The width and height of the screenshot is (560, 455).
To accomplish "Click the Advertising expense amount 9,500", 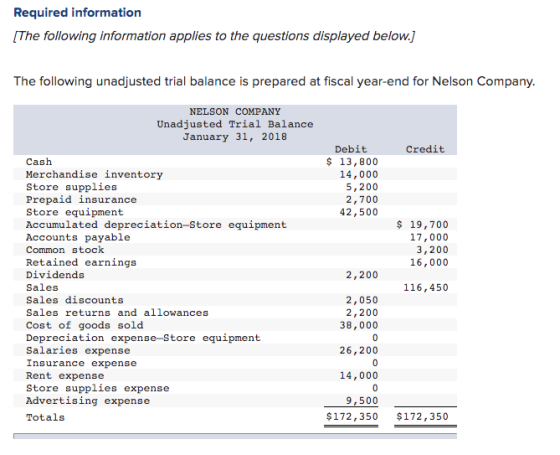I will pyautogui.click(x=362, y=401).
